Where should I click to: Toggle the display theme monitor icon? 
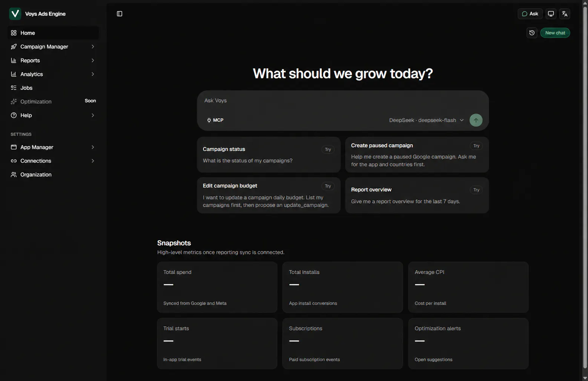[x=551, y=14]
